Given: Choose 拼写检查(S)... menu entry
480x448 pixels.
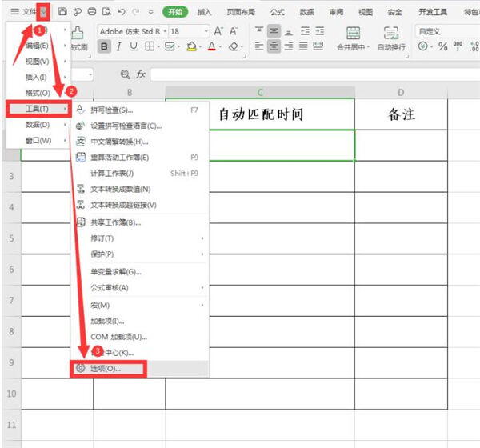Looking at the screenshot, I should (x=140, y=110).
